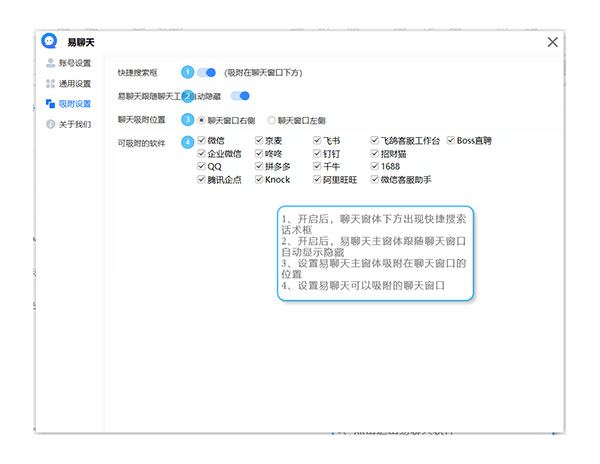Click the 通用设置 grid icon

pos(50,83)
